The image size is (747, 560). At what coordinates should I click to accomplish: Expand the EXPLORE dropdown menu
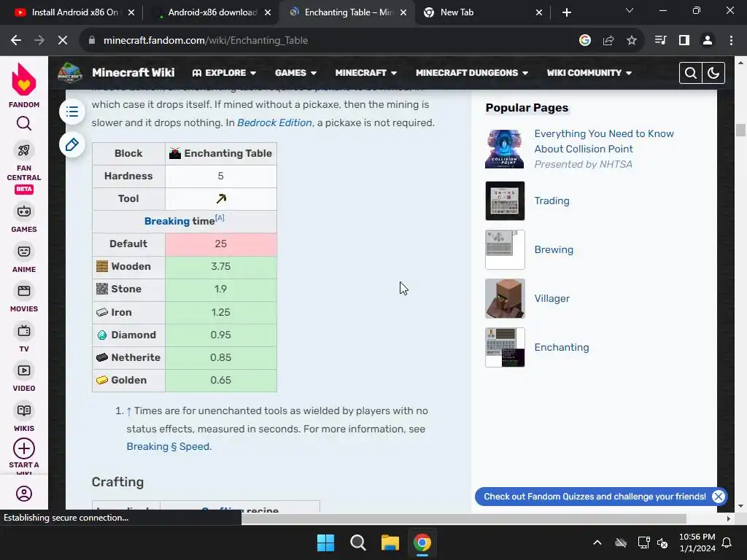click(224, 73)
